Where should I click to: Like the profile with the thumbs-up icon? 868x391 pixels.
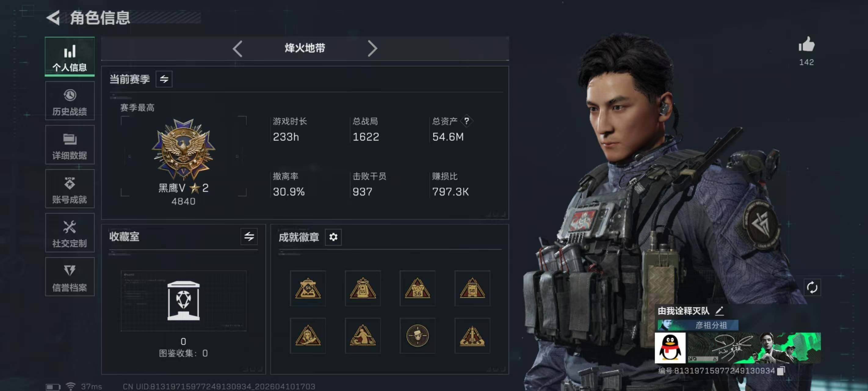pyautogui.click(x=806, y=44)
